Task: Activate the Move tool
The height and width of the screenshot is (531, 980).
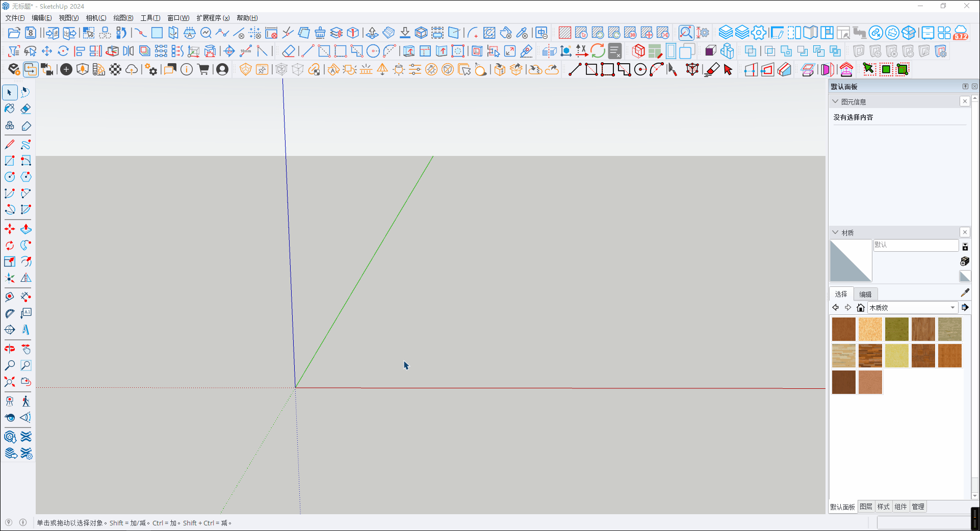Action: coord(10,229)
